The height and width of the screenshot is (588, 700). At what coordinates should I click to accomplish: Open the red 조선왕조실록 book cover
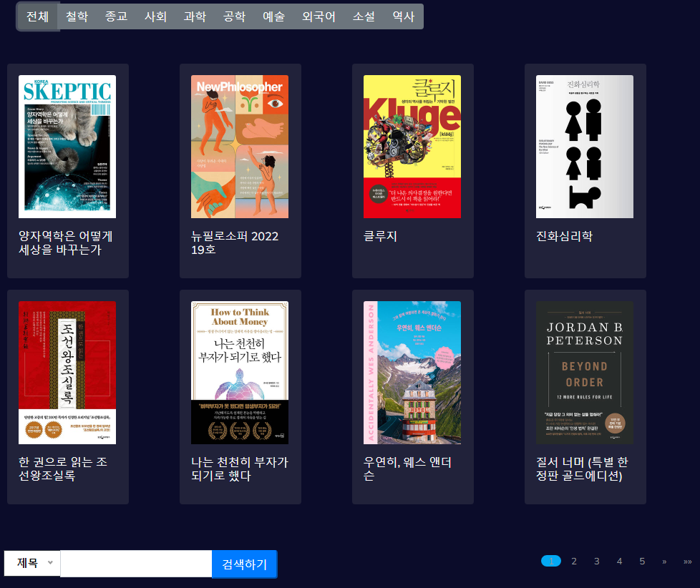[x=67, y=373]
